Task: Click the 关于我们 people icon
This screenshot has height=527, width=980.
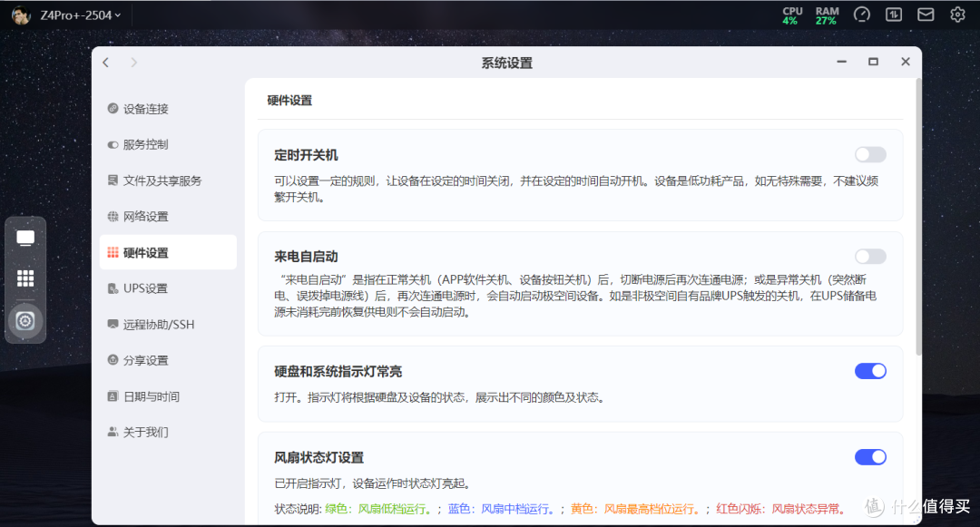Action: (x=113, y=432)
